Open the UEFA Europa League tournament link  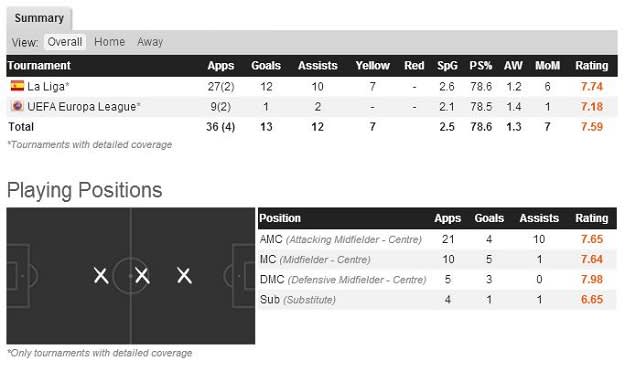82,107
